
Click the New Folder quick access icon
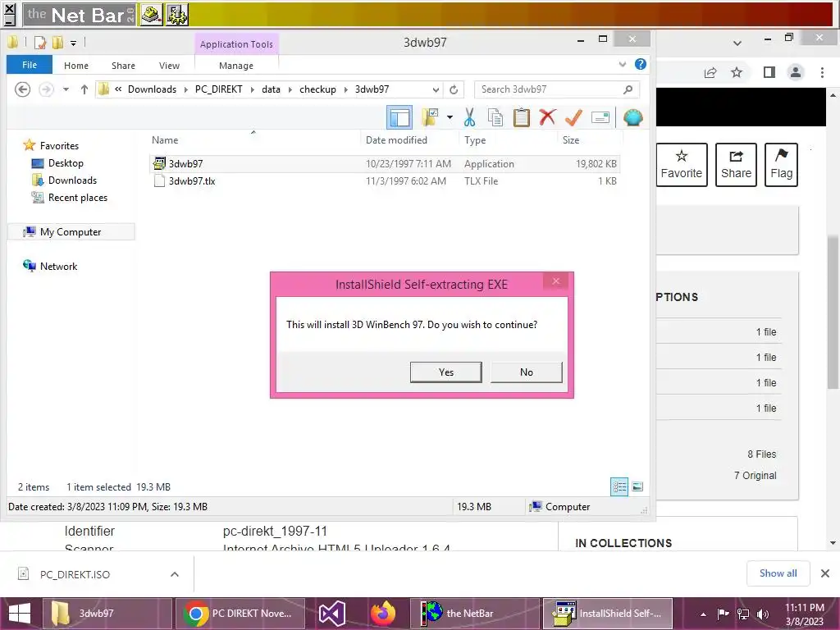(57, 43)
